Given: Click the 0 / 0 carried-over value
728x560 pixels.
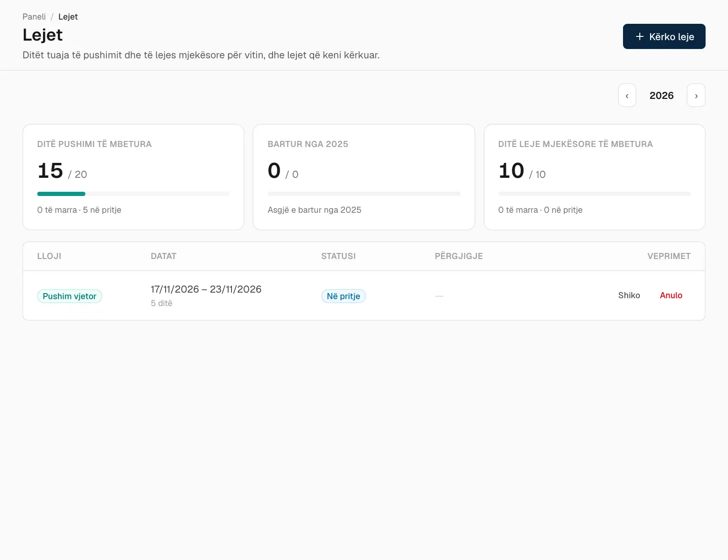Looking at the screenshot, I should click(283, 171).
